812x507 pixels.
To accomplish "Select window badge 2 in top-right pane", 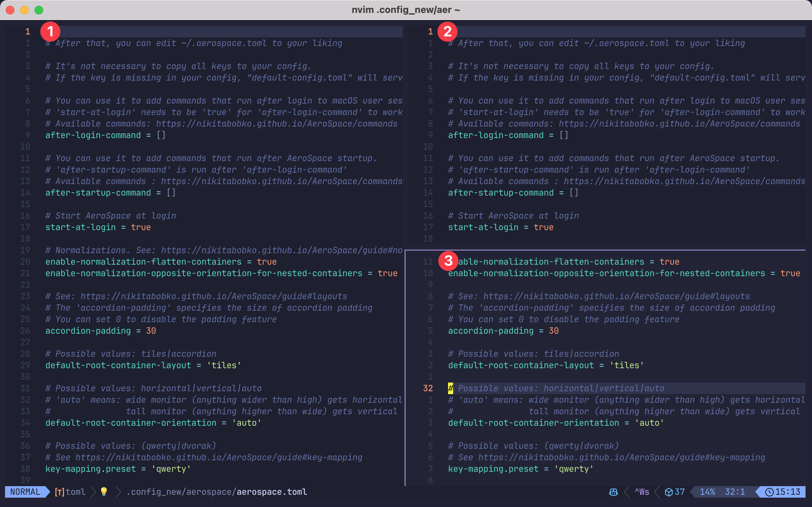I will click(x=448, y=32).
